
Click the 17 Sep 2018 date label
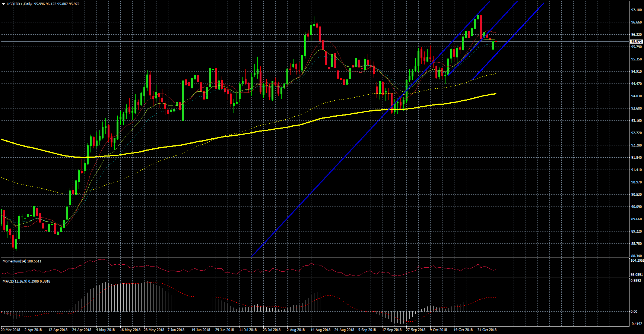[x=392, y=330]
